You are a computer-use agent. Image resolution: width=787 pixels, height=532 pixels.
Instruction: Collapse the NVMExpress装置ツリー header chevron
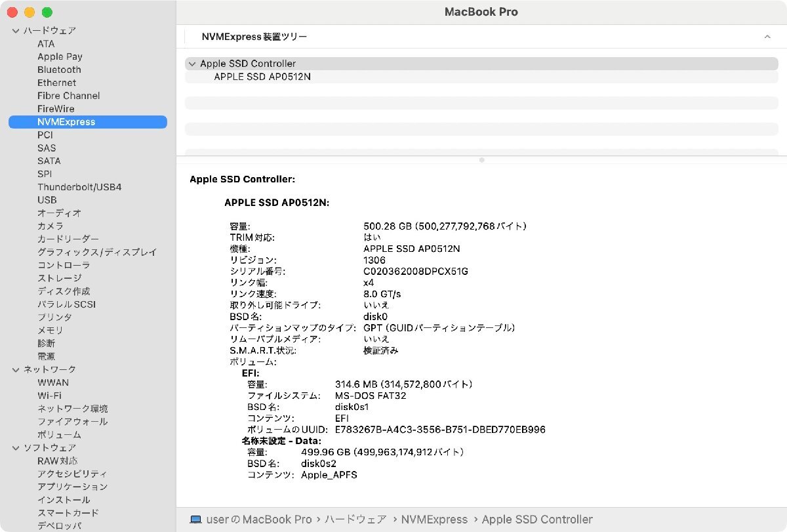coord(767,37)
